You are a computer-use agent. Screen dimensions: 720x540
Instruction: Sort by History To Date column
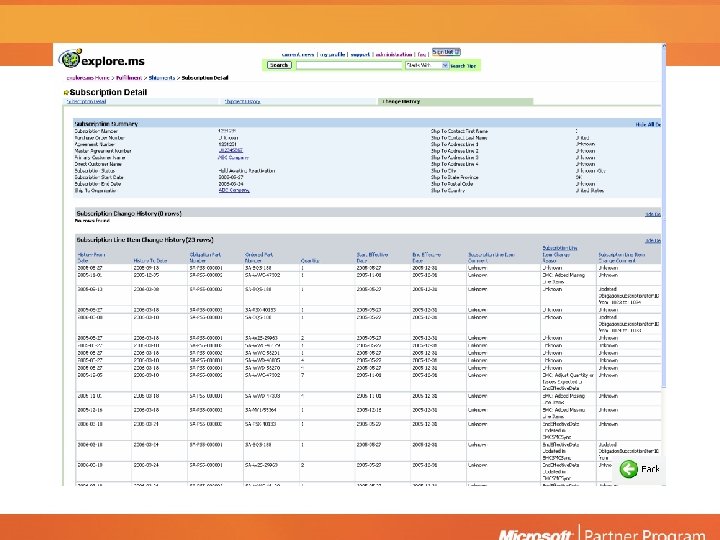pyautogui.click(x=151, y=260)
